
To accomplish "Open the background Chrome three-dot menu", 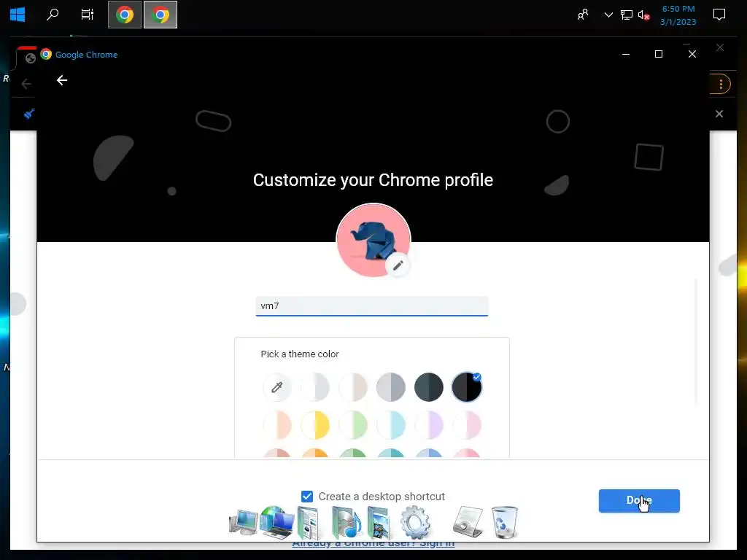I will coord(721,85).
